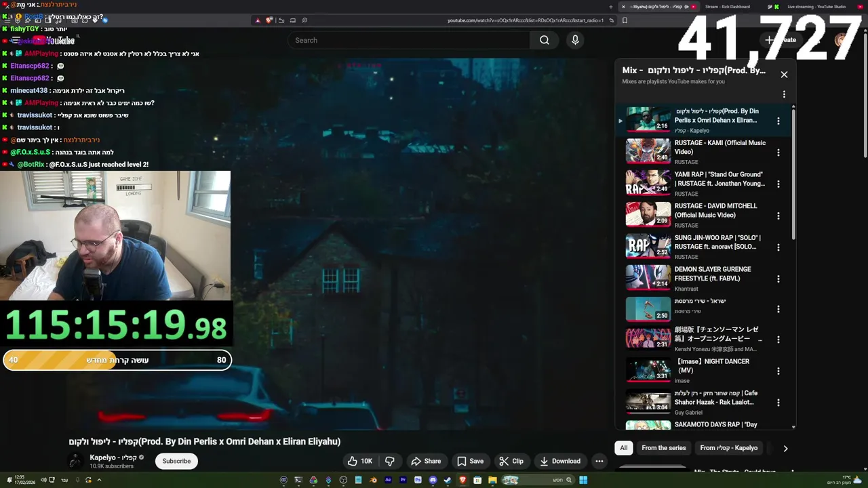Open menu for DEMON SLAYER GURENGE item
This screenshot has width=868, height=488.
click(x=778, y=279)
